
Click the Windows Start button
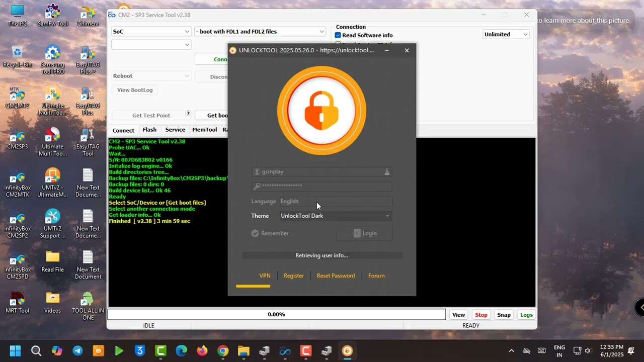pyautogui.click(x=15, y=351)
